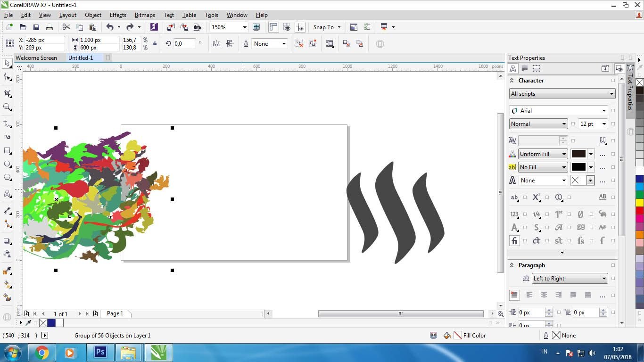Click the Print icon
The image size is (644, 362).
click(49, 27)
